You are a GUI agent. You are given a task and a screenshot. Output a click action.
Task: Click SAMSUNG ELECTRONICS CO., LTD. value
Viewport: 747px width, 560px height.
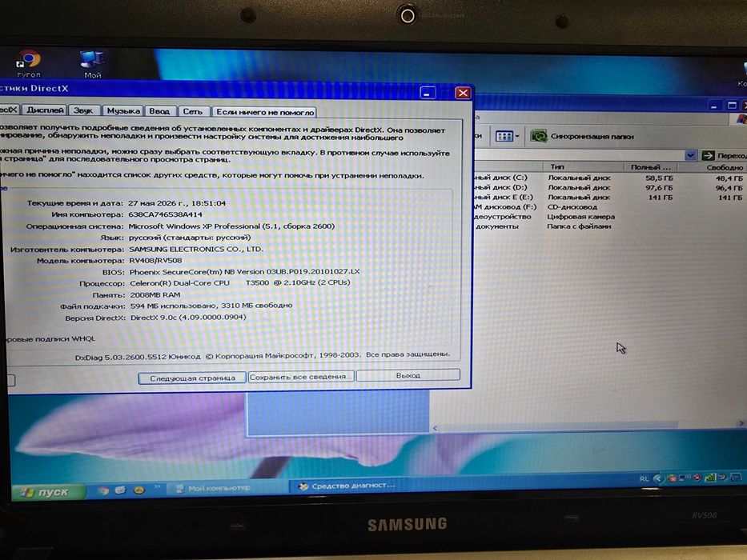point(196,249)
